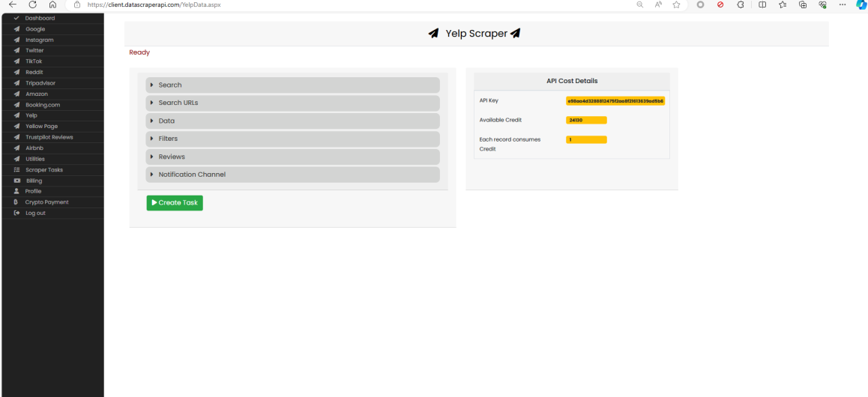Click the read aloud icon
The image size is (868, 397).
(x=658, y=4)
